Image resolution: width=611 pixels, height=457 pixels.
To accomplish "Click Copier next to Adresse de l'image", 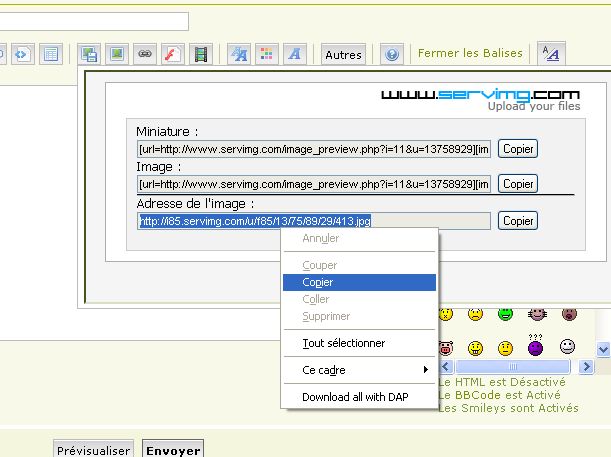I will (x=518, y=221).
